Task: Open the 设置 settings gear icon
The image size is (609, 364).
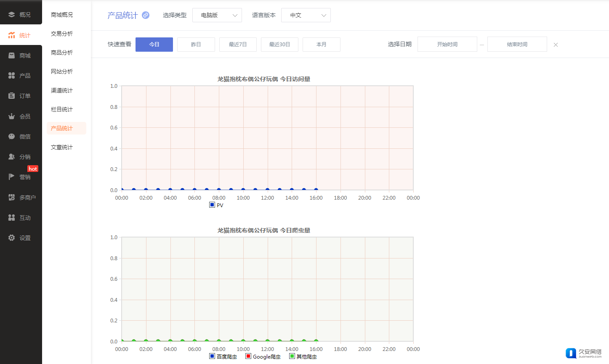Action: 12,238
